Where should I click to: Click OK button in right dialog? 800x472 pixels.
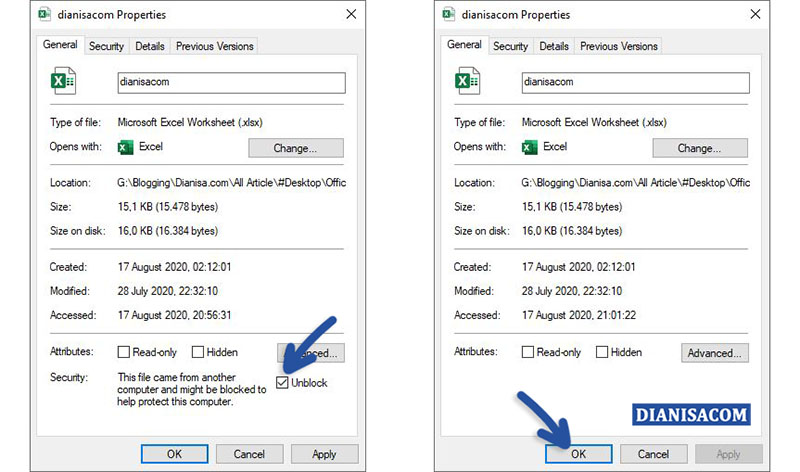(x=578, y=453)
